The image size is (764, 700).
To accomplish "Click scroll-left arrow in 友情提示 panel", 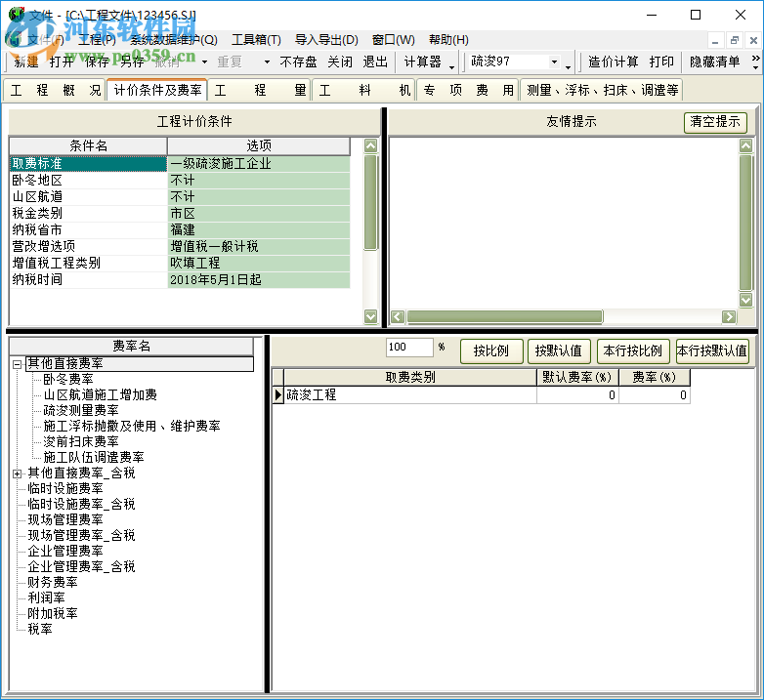I will coord(398,317).
